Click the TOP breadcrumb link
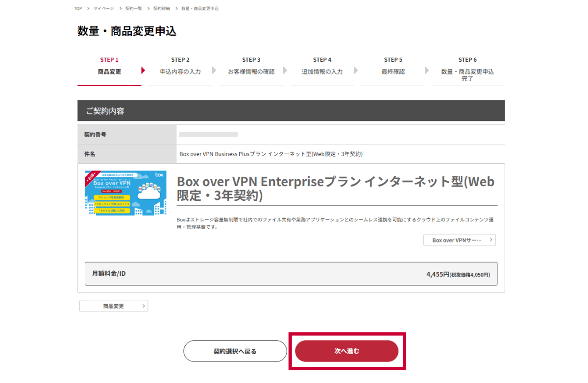Screen dimensions: 588x383 coord(78,9)
